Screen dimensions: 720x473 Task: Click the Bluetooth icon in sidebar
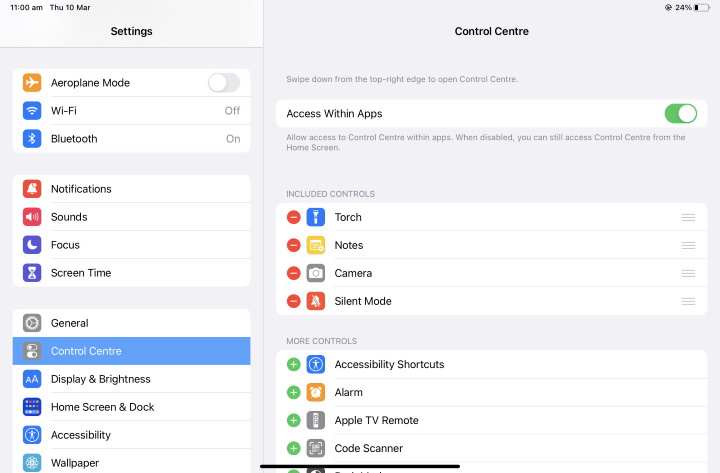[x=32, y=139]
